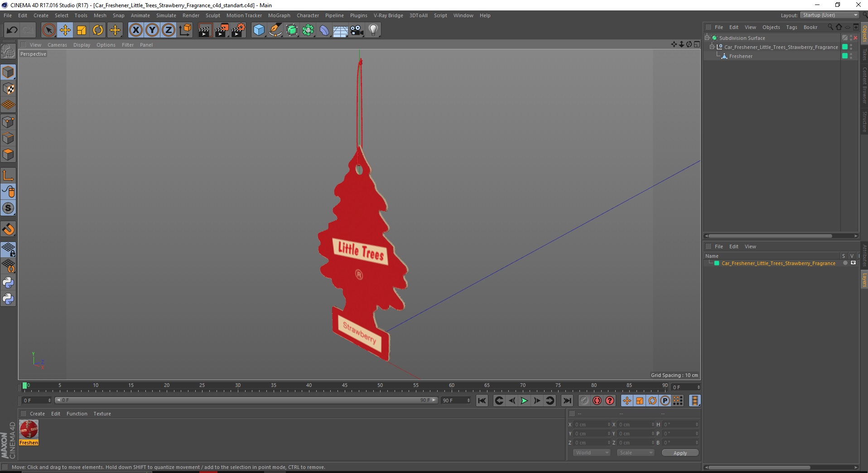Open the spline Pen tool
The width and height of the screenshot is (868, 473).
pos(275,30)
